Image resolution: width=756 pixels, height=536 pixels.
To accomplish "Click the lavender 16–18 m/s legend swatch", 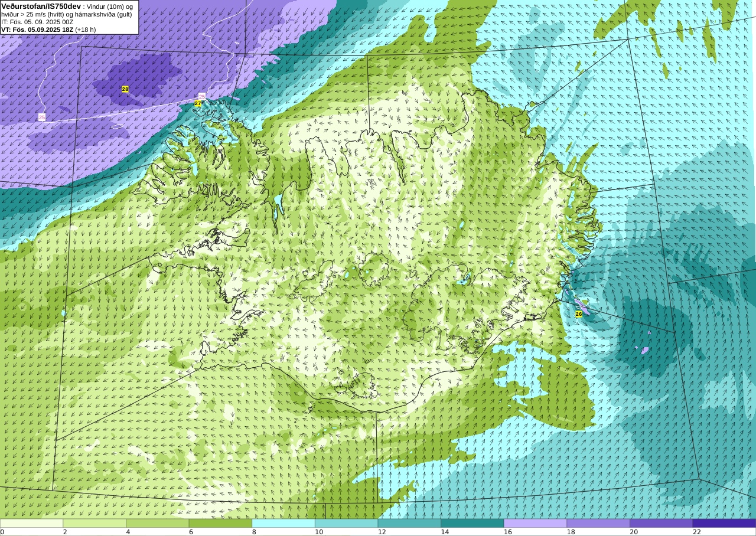I will point(536,523).
